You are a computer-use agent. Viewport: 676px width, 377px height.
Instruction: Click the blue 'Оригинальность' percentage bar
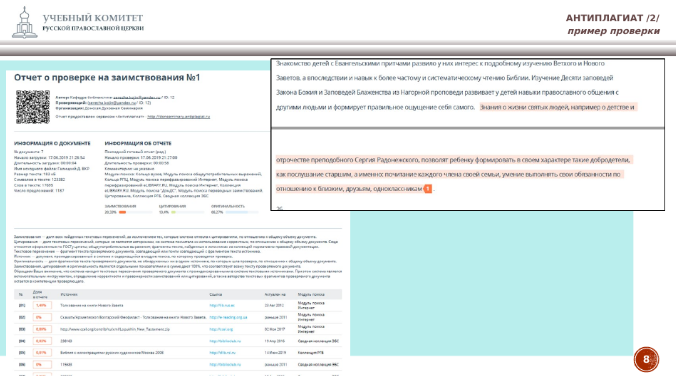point(237,212)
